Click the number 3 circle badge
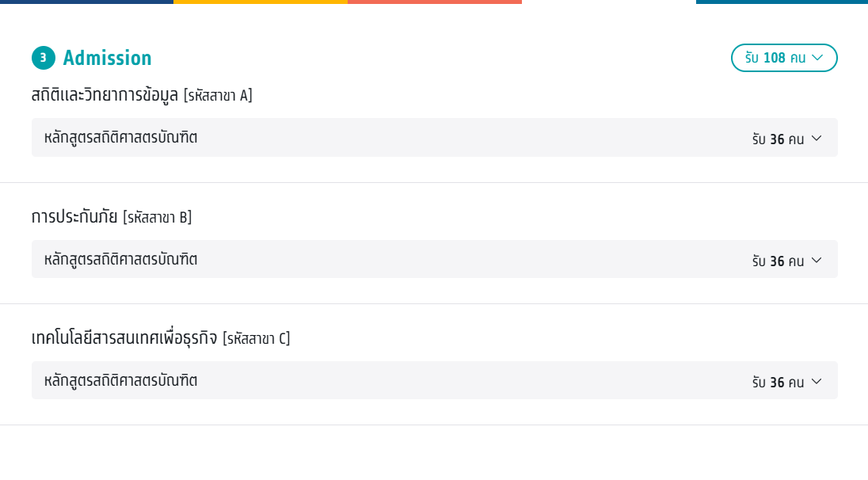868x480 pixels. coord(44,58)
